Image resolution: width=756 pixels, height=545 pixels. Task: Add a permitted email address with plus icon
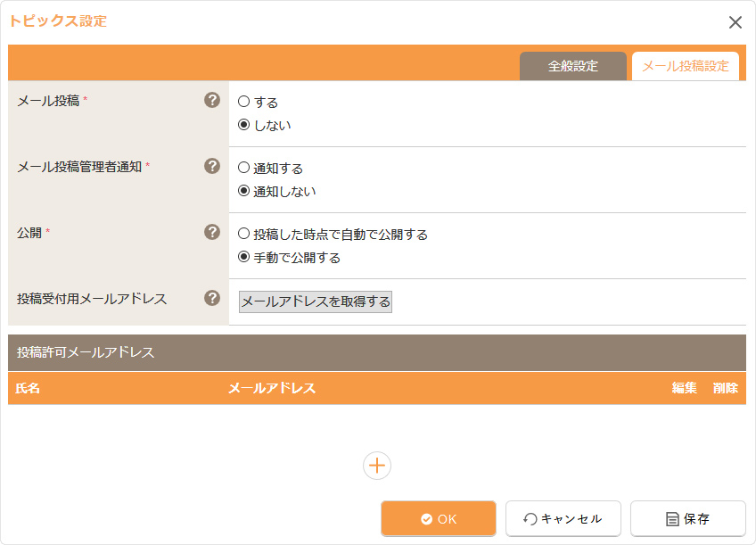tap(377, 466)
